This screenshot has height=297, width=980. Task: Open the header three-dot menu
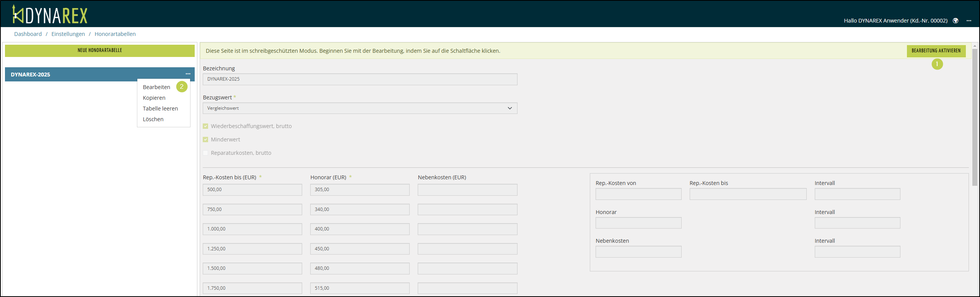(x=969, y=21)
